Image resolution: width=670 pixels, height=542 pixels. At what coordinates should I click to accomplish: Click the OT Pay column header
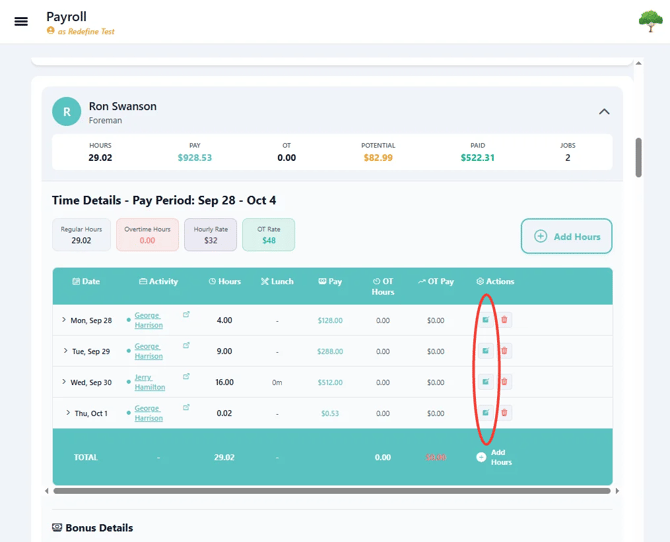coord(436,281)
